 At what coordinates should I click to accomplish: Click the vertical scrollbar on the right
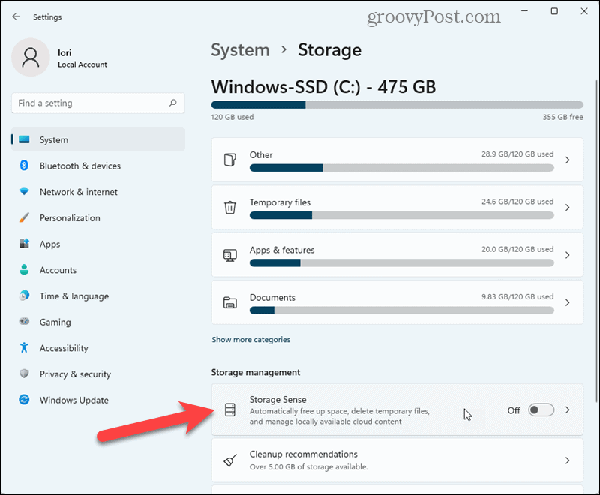pos(597,241)
